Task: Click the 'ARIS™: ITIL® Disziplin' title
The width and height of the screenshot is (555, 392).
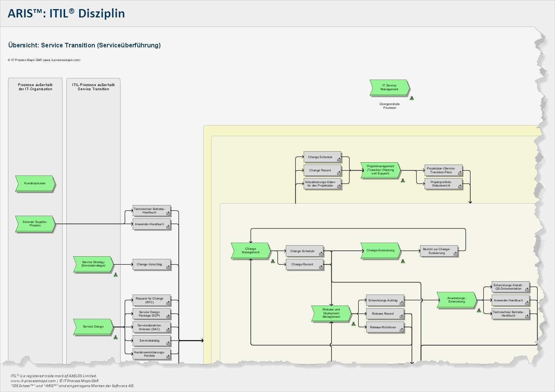Action: (66, 13)
